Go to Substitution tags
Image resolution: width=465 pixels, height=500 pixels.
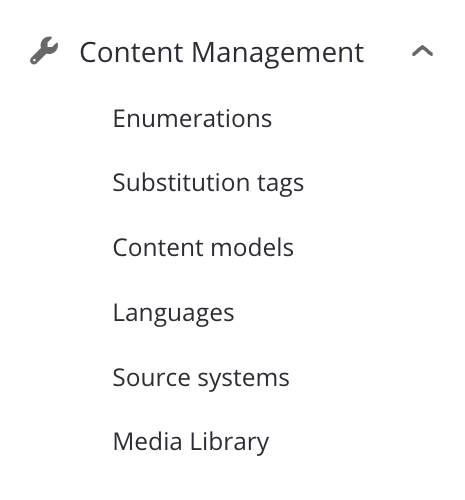[x=208, y=183]
